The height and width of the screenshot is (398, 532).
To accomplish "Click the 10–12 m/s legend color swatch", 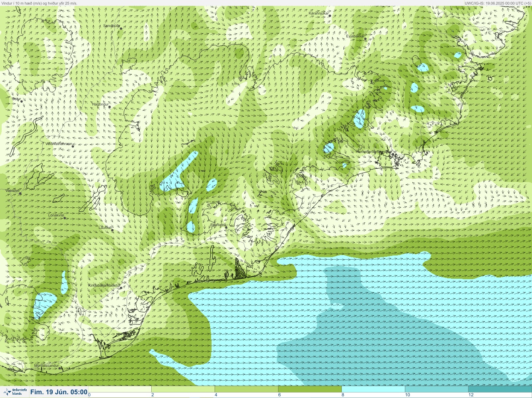I will 436,389.
